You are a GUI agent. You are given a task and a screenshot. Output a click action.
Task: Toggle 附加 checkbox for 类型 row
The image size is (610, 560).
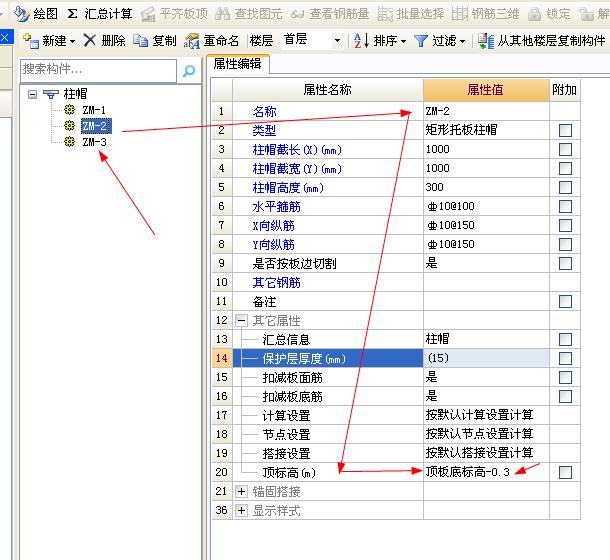click(x=565, y=130)
